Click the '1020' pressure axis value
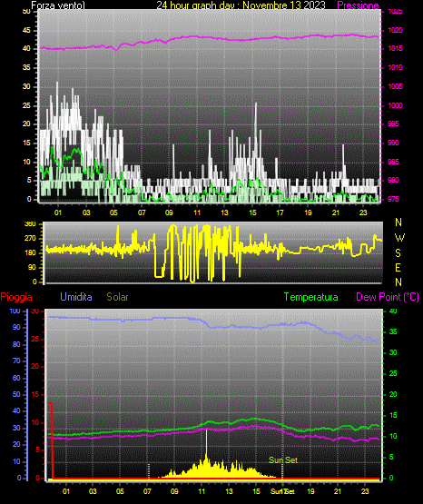Viewport: 423px width, 504px height. [x=395, y=30]
